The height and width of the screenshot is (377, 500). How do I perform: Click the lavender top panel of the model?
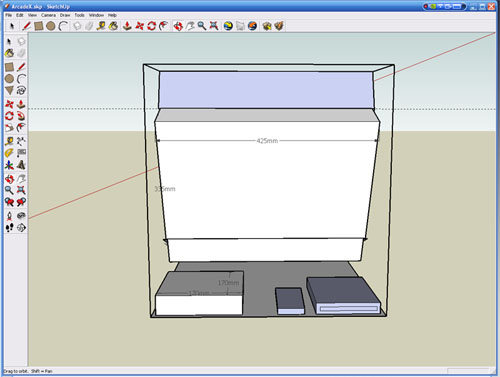click(x=266, y=90)
